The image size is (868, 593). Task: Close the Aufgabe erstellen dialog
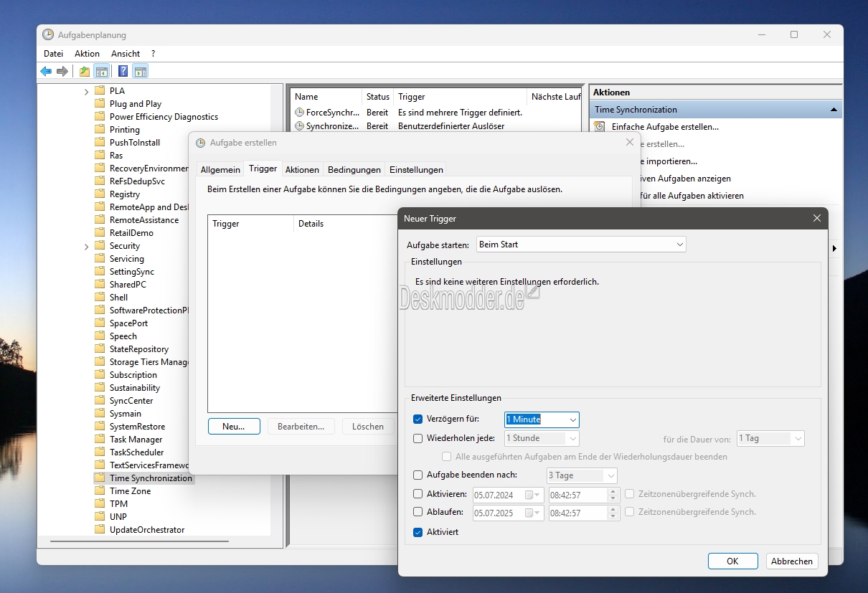pyautogui.click(x=630, y=143)
